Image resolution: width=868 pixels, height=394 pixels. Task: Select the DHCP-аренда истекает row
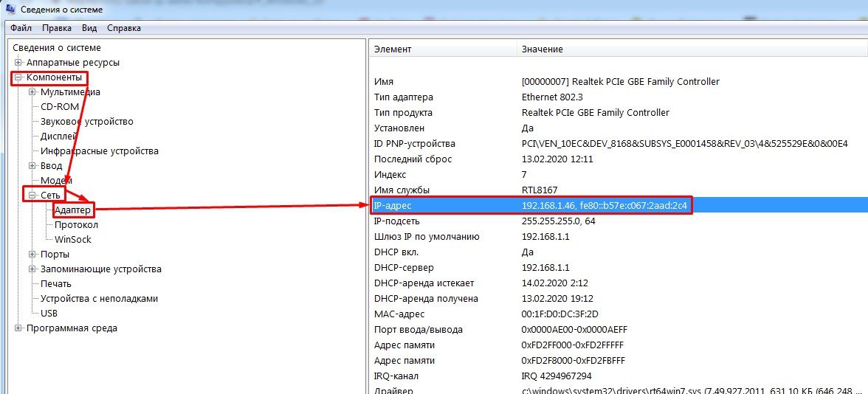619,283
